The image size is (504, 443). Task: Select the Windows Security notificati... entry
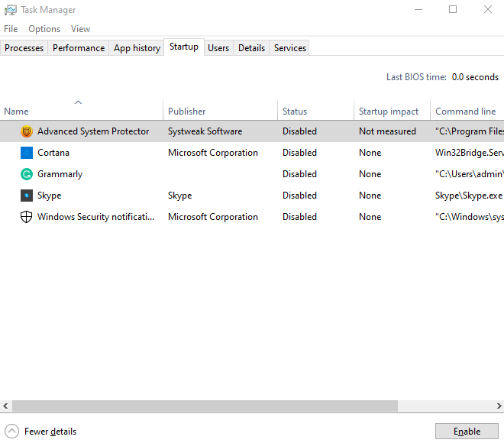tap(95, 217)
